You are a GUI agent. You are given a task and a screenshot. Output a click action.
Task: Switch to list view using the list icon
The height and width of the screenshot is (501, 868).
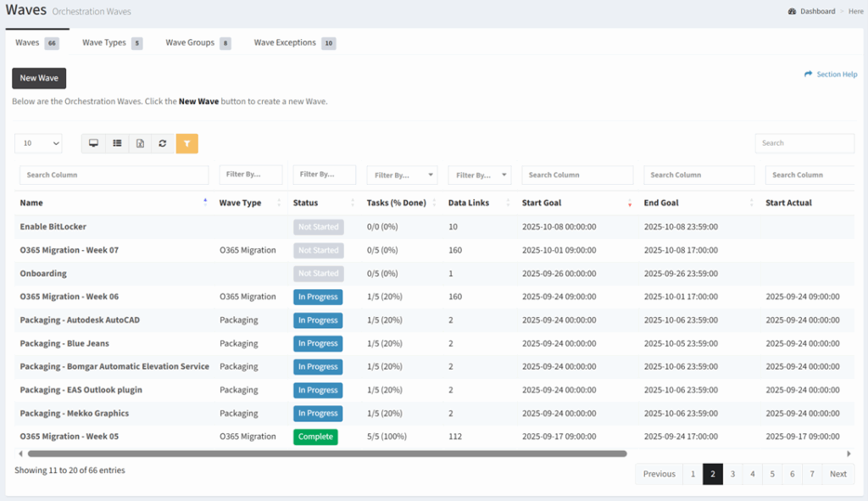point(117,143)
